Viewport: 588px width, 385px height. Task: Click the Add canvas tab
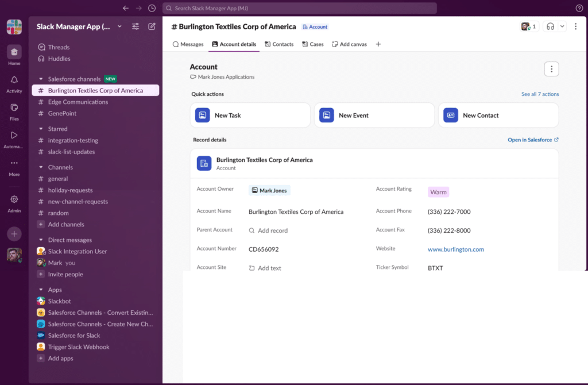coord(349,44)
